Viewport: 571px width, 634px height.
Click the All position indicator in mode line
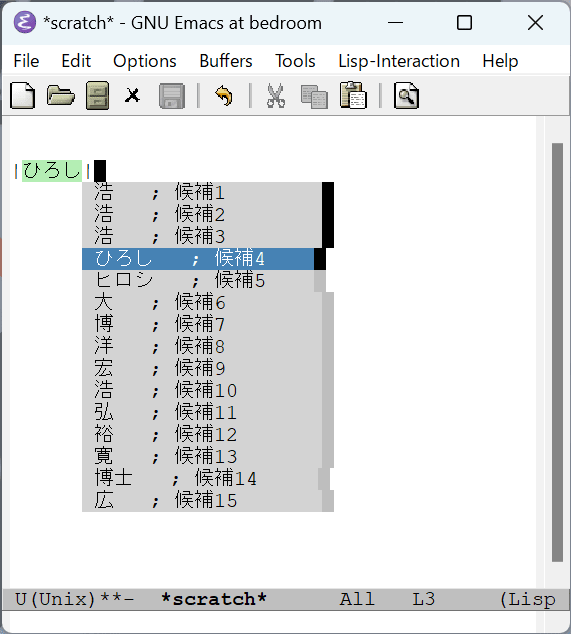click(x=357, y=599)
